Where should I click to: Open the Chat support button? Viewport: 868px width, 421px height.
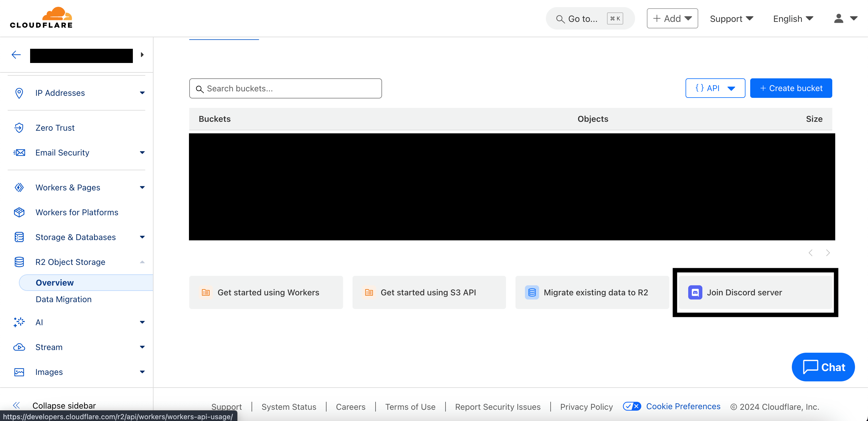[x=823, y=367]
